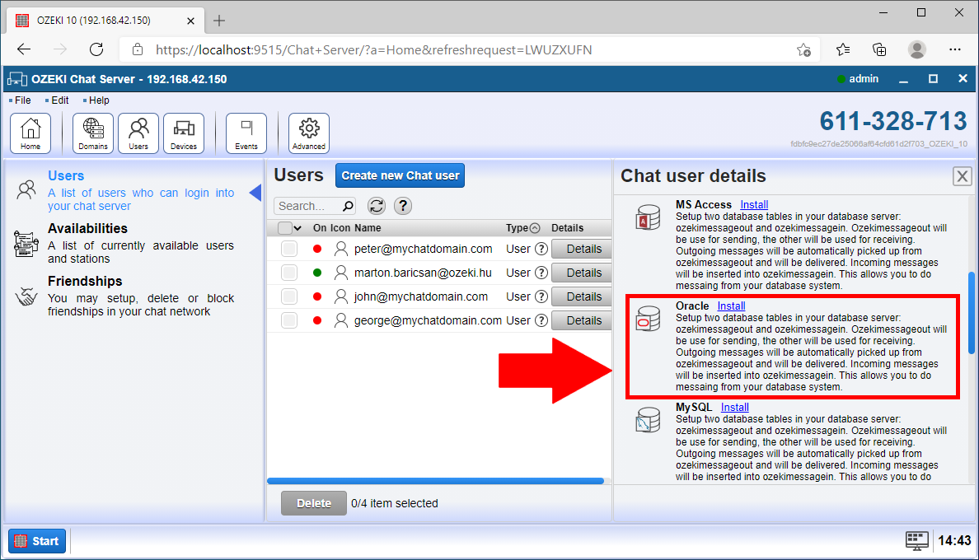Open the selection dropdown beside the header checkbox
The width and height of the screenshot is (979, 560).
(297, 227)
